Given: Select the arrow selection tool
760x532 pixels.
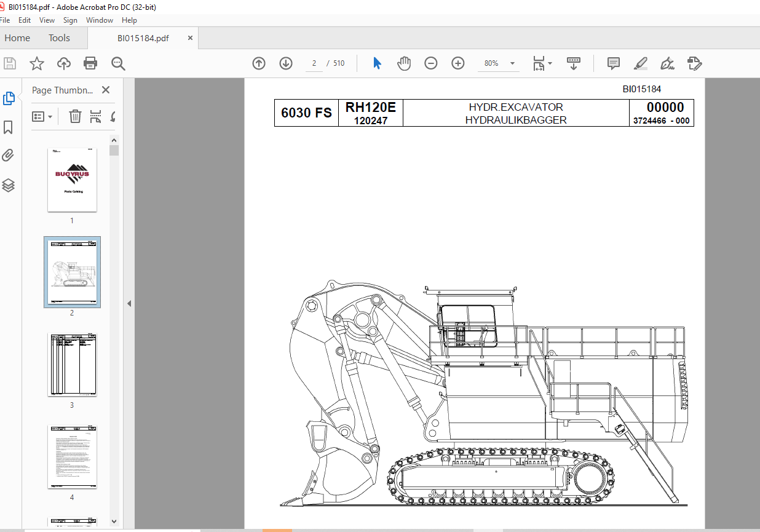Looking at the screenshot, I should (x=377, y=63).
